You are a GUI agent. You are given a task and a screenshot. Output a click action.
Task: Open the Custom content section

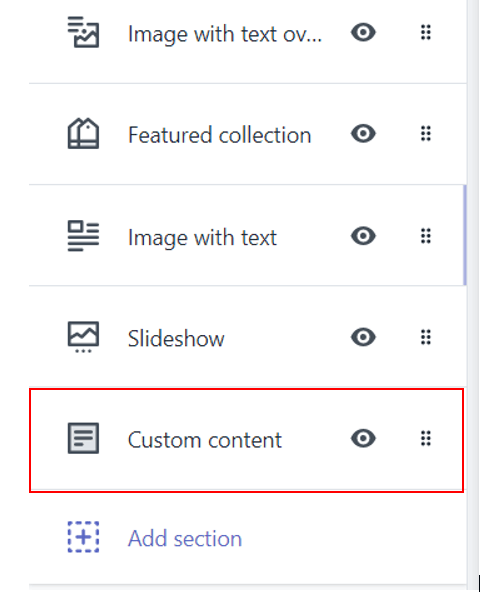coord(205,440)
